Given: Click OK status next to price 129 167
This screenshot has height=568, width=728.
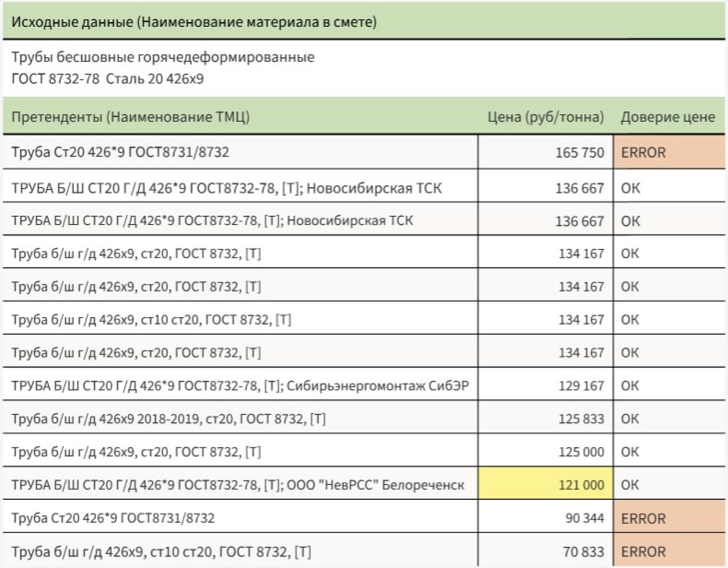Looking at the screenshot, I should 630,385.
